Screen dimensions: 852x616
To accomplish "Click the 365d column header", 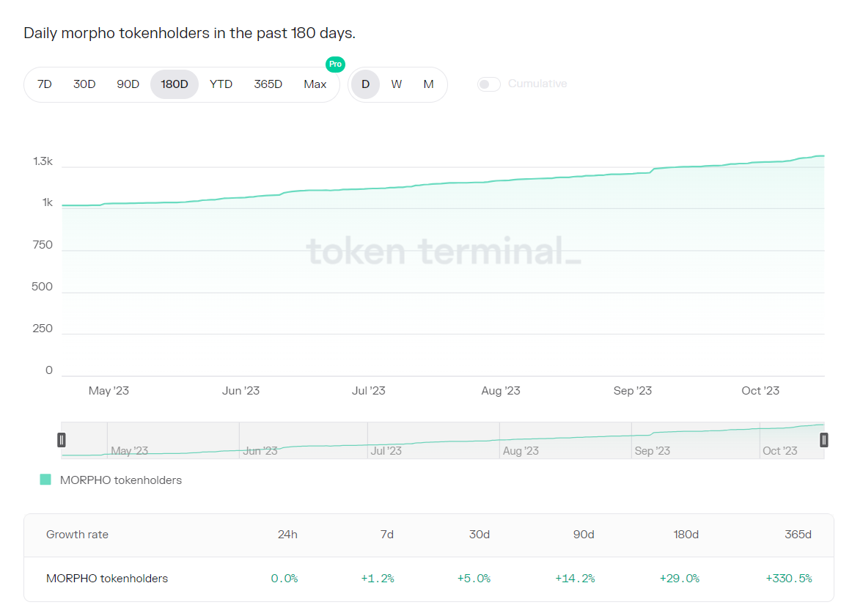I will click(798, 535).
